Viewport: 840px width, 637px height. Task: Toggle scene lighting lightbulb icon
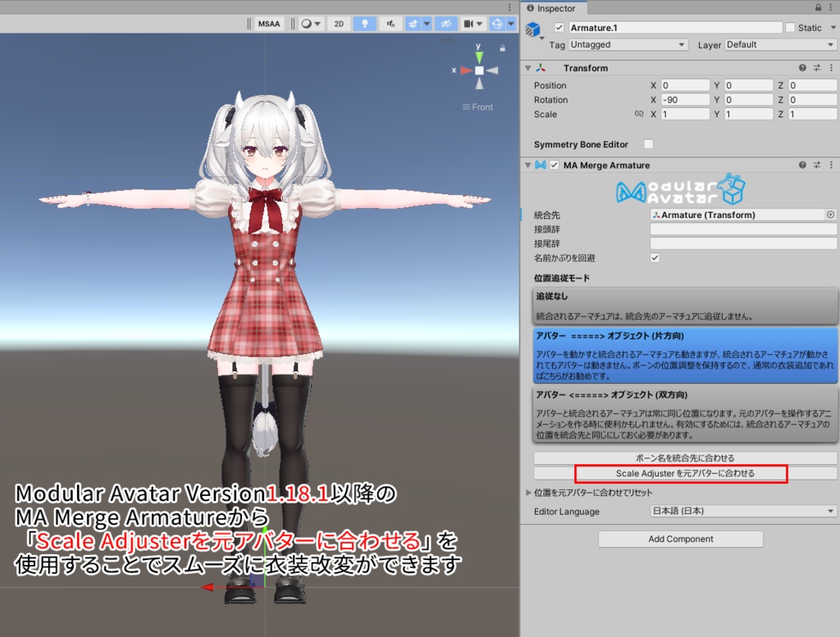365,24
